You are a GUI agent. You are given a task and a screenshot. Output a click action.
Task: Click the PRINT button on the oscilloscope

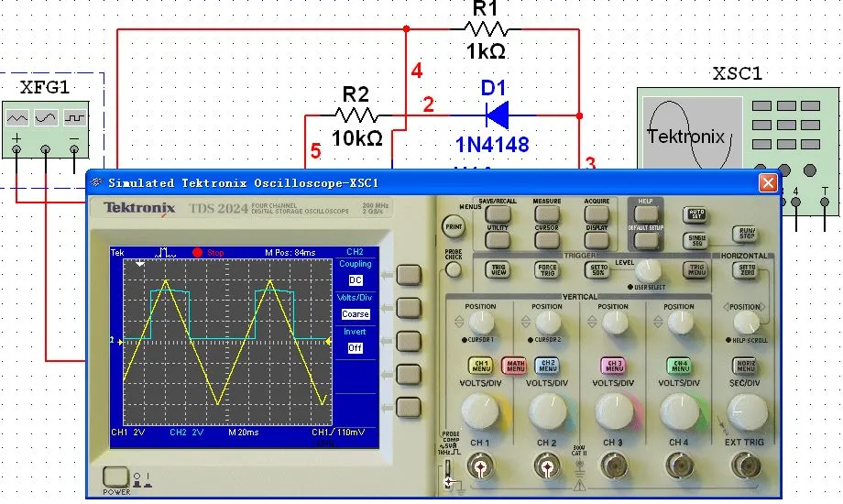(x=454, y=226)
